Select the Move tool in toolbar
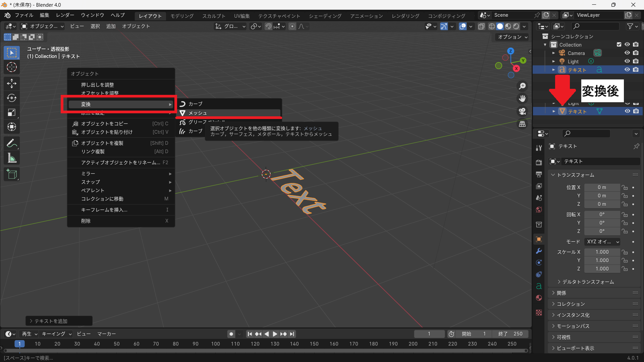Viewport: 644px width, 362px height. point(12,83)
